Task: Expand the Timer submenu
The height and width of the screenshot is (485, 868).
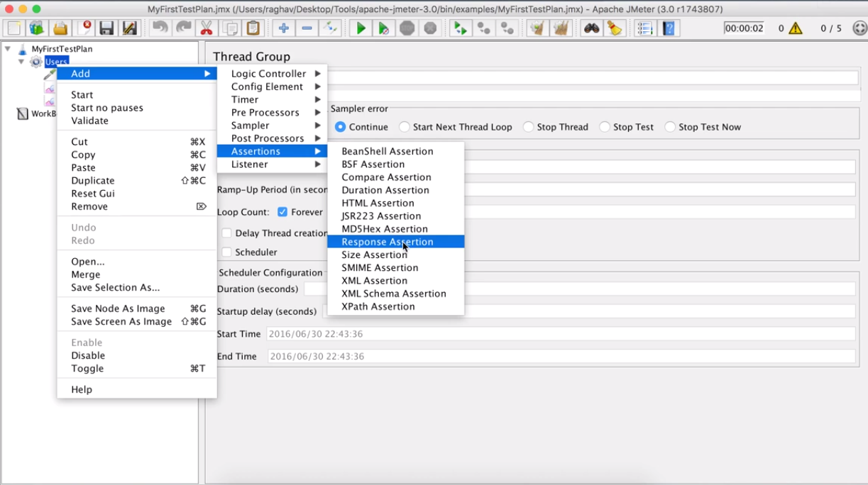Action: (272, 99)
